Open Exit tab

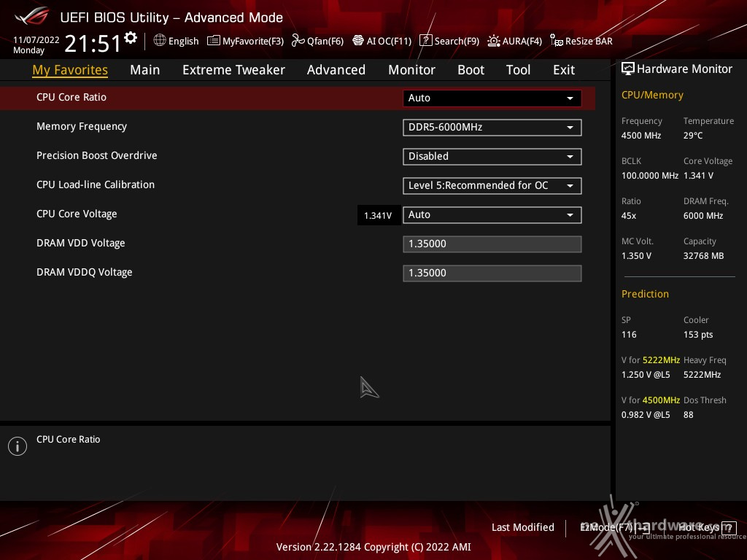pos(564,70)
